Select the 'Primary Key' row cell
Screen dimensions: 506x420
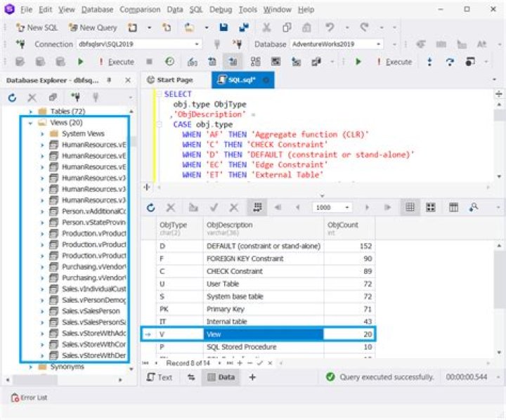point(264,309)
